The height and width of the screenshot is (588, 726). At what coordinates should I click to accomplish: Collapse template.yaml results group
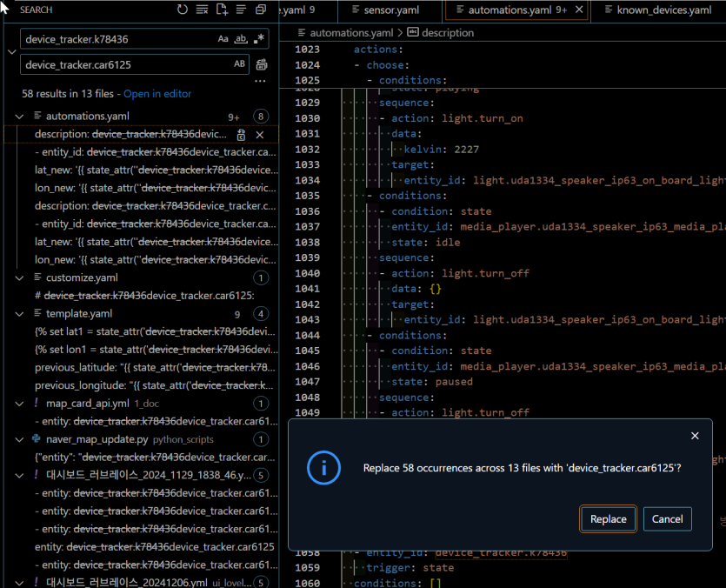(x=19, y=314)
